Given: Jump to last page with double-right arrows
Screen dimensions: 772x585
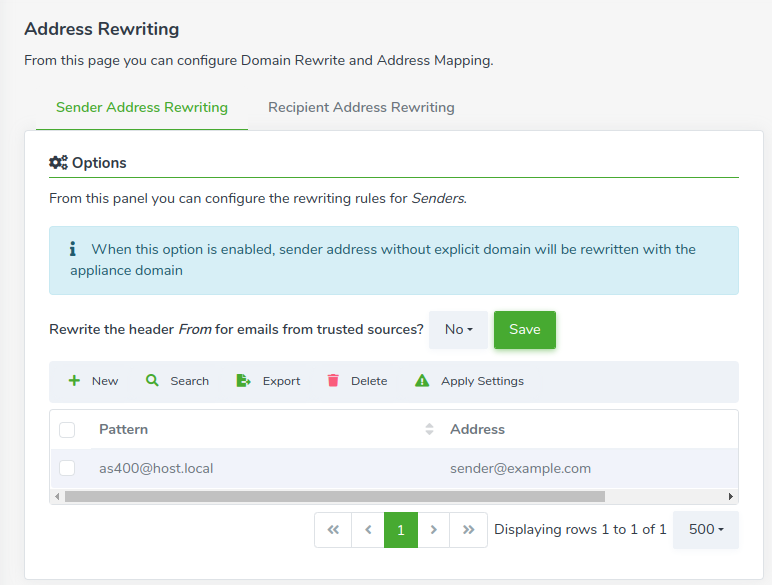Looking at the screenshot, I should pos(468,529).
